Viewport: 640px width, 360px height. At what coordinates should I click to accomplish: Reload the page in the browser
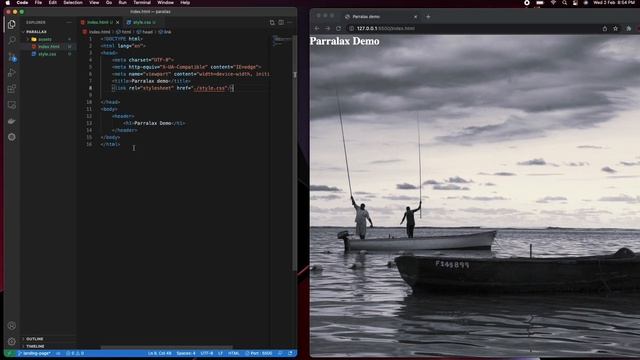tap(338, 29)
